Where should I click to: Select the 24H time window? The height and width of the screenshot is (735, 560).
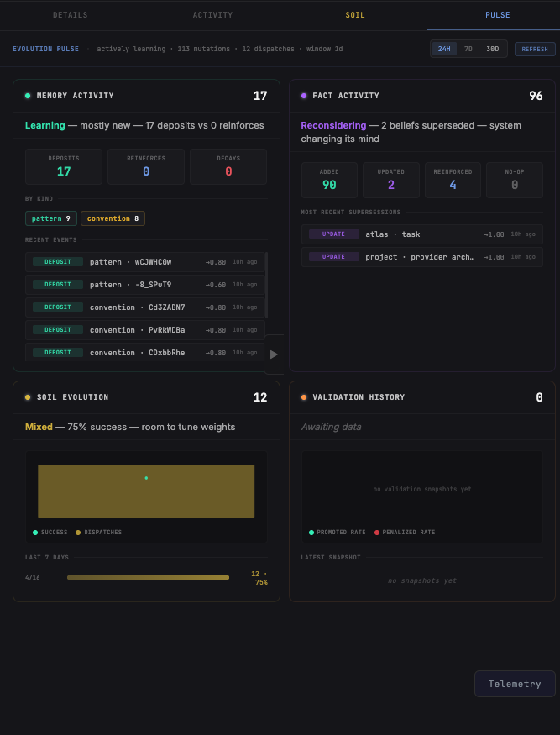444,49
